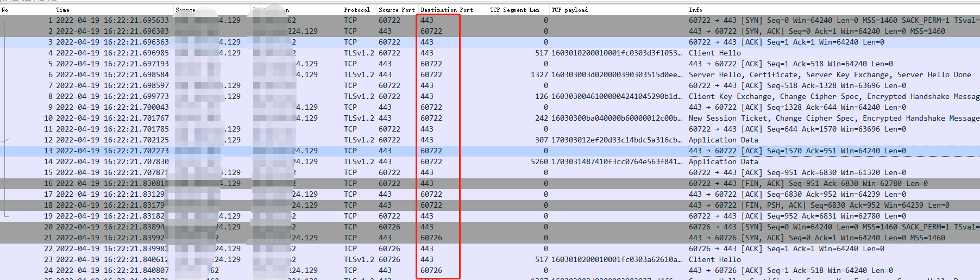Viewport: 980px width, 280px height.
Task: Sort by TCP Segment Len column
Action: pos(514,10)
